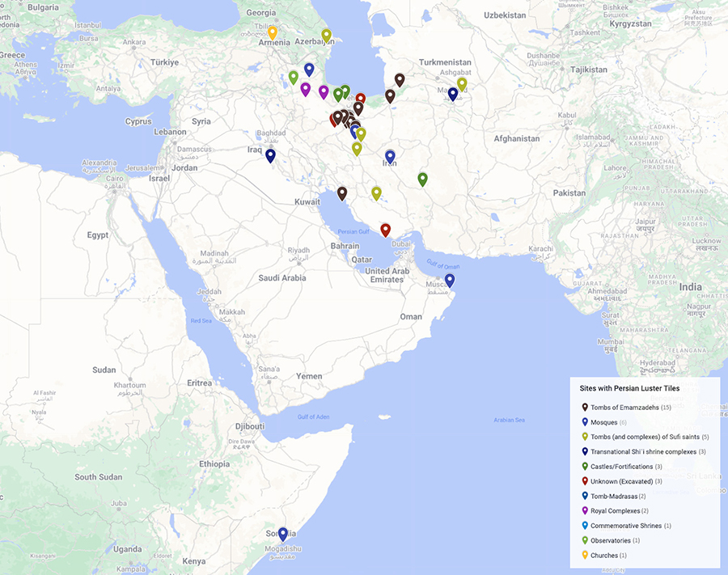Viewport: 728px width, 575px height.
Task: Click the Transnational Shi'i shrine complexes entry
Action: click(643, 451)
